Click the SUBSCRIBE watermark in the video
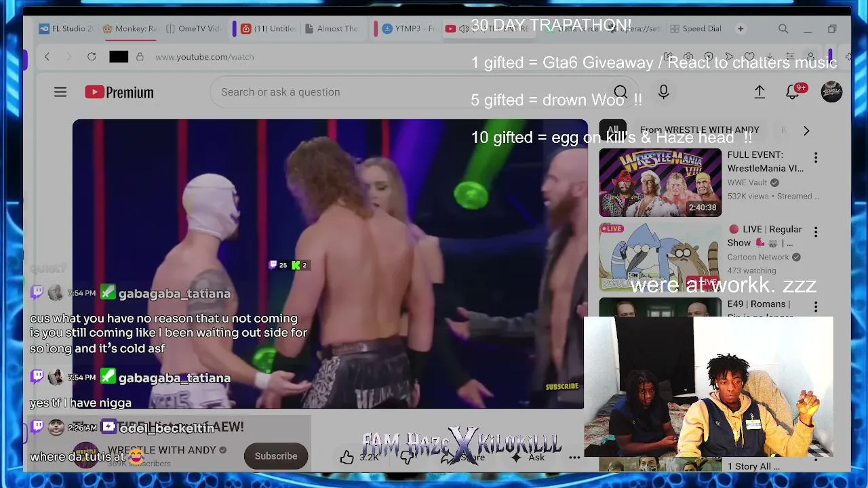 (562, 387)
